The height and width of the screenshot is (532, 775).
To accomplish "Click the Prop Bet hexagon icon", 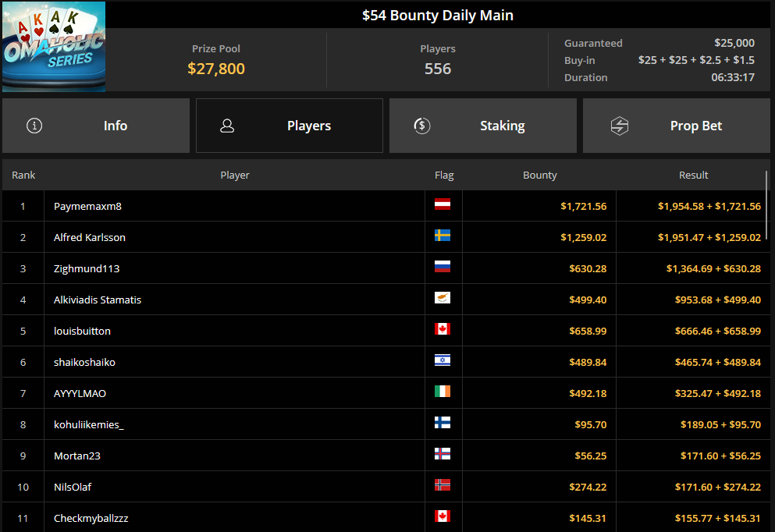I will [x=620, y=126].
